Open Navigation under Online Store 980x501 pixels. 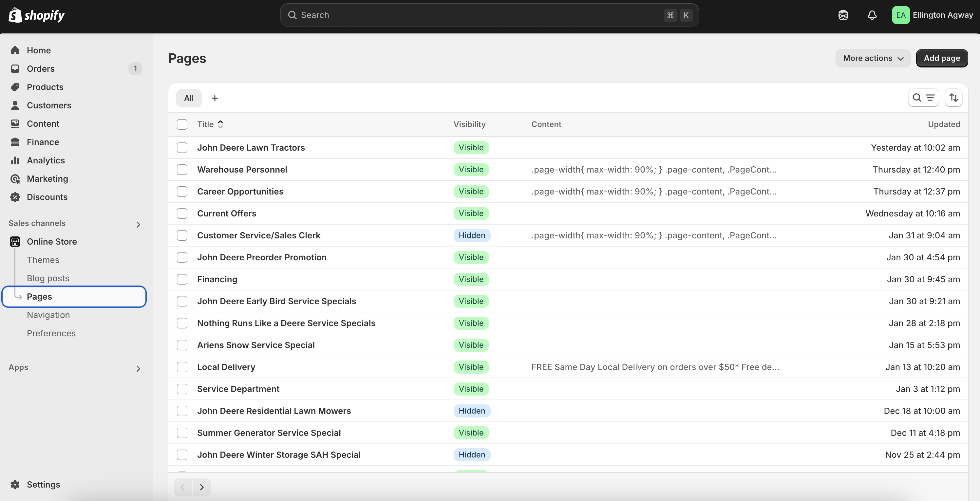pos(48,315)
